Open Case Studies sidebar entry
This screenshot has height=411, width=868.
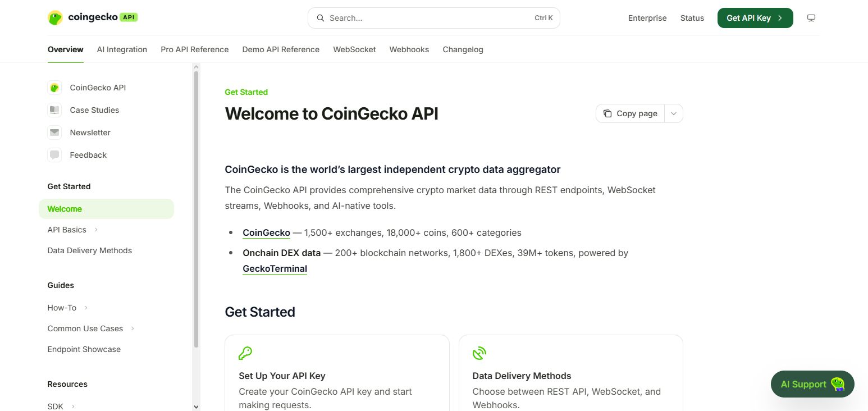point(94,110)
